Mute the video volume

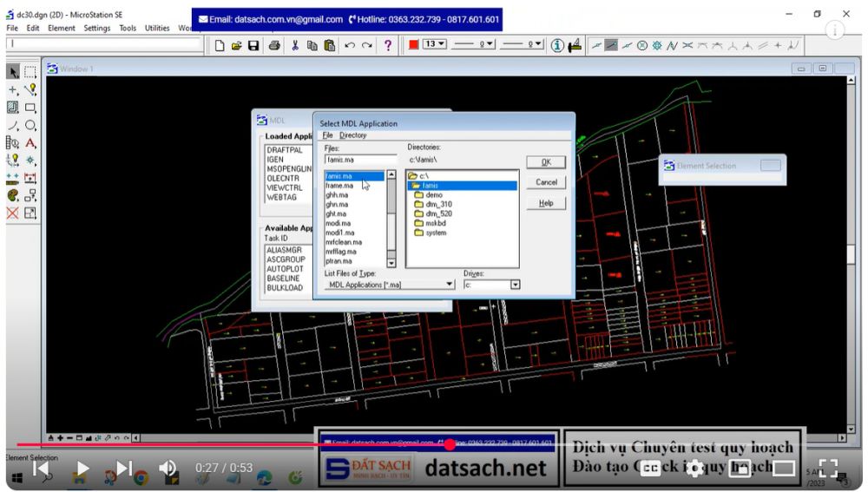pos(168,469)
